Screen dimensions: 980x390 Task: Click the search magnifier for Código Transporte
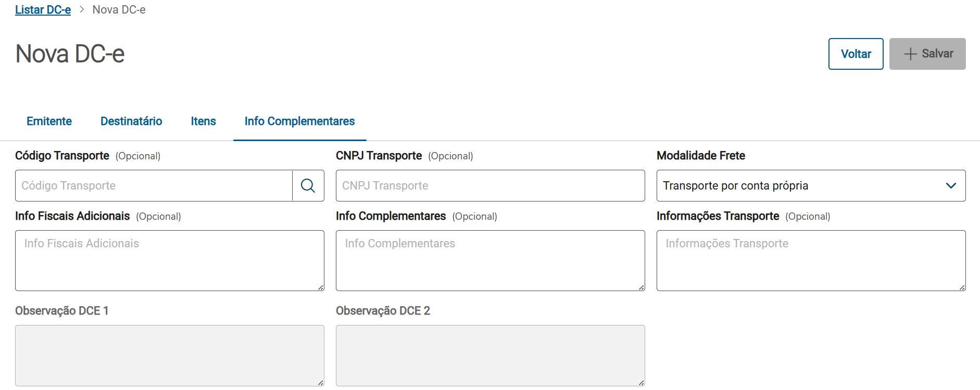308,186
